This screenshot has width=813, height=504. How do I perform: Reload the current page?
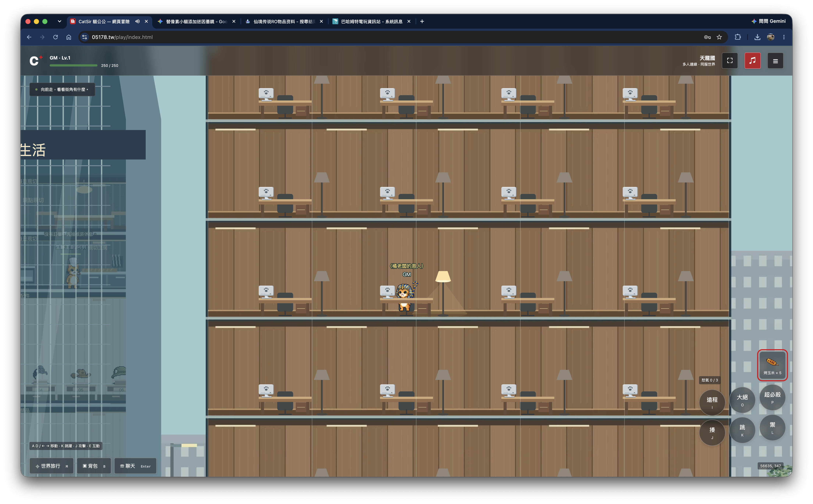pyautogui.click(x=55, y=37)
